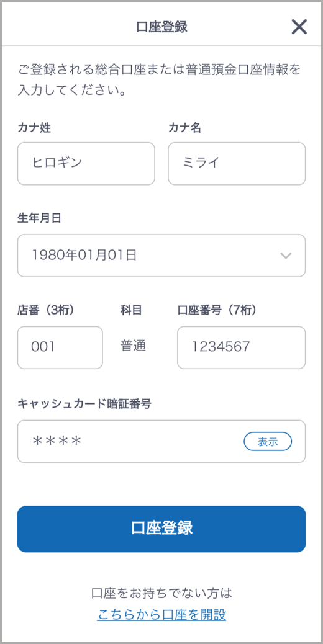The height and width of the screenshot is (644, 323).
Task: Click the chevron arrow in the 生年月日 field
Action: coord(286,256)
